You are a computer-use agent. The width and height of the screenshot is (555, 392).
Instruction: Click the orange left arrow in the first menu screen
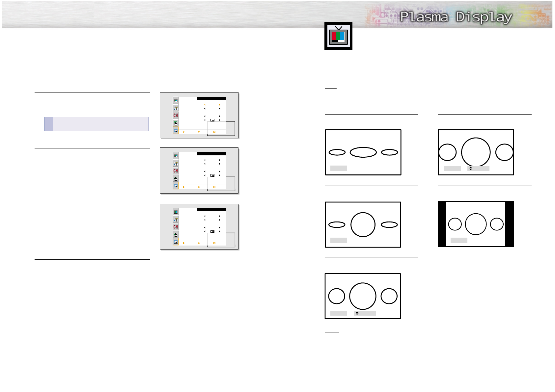point(205,105)
